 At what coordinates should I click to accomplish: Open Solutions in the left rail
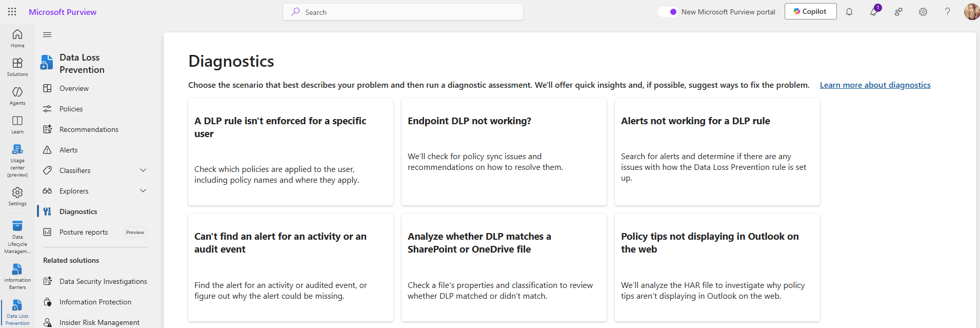click(17, 67)
